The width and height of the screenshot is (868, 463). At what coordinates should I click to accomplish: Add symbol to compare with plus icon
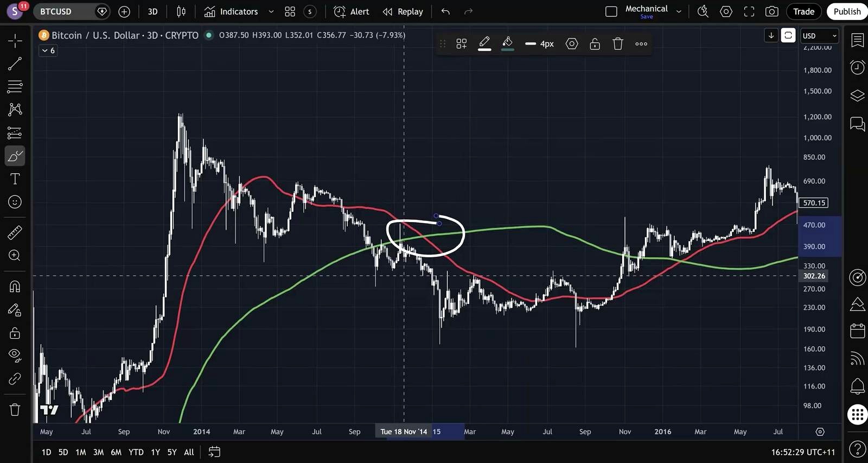124,11
